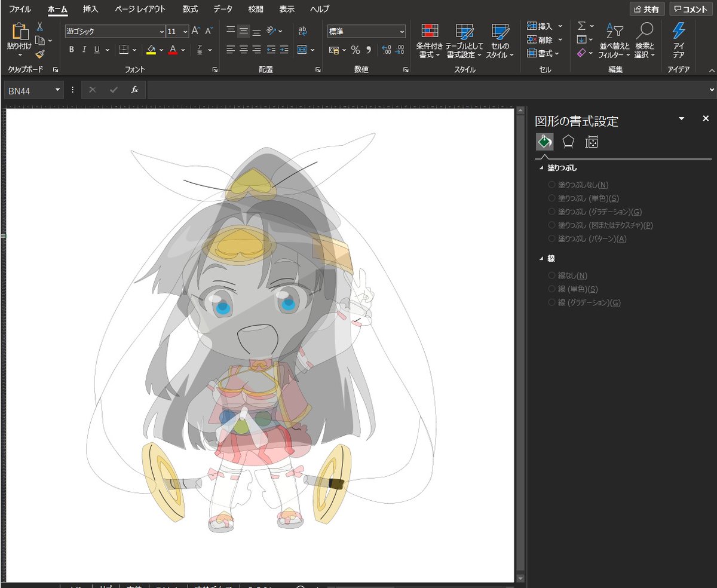Apply percent style format
The width and height of the screenshot is (717, 588).
click(x=356, y=50)
